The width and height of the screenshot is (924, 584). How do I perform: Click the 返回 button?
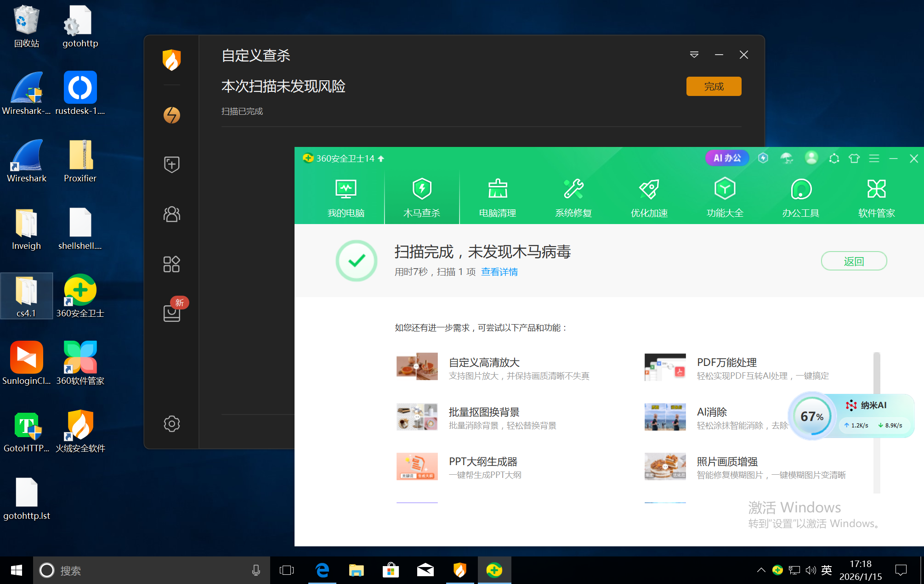(854, 261)
